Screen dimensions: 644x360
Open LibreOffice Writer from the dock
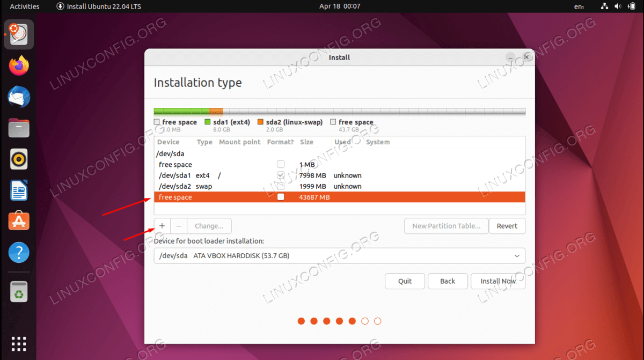coord(19,190)
